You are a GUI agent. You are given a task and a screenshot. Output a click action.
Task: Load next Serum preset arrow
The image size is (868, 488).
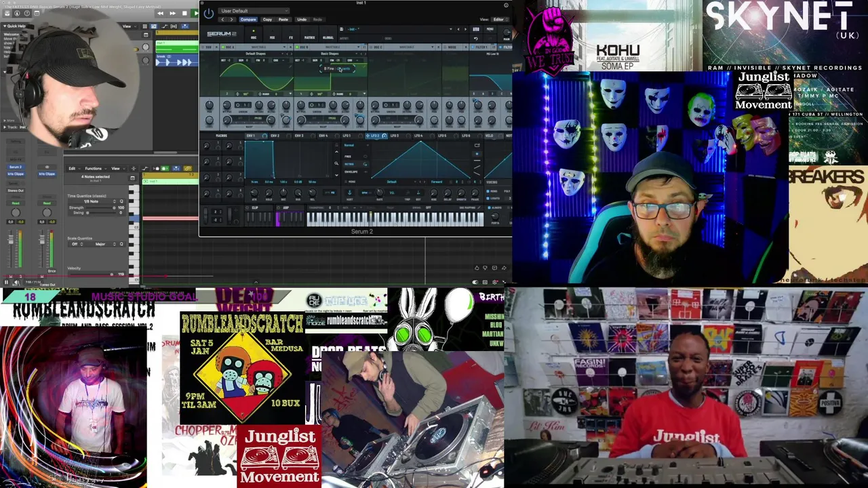tap(465, 29)
